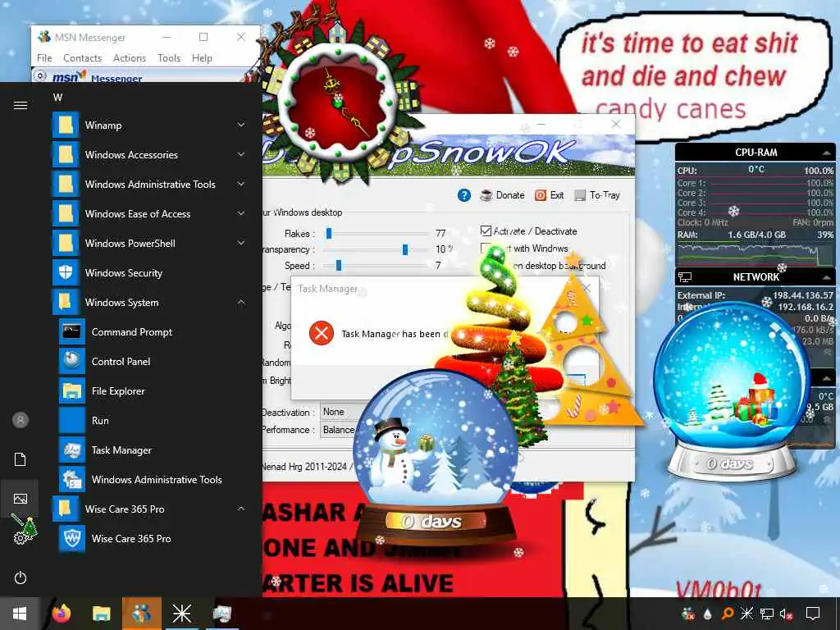840x630 pixels.
Task: Open File menu in MSN Messenger
Action: click(44, 58)
